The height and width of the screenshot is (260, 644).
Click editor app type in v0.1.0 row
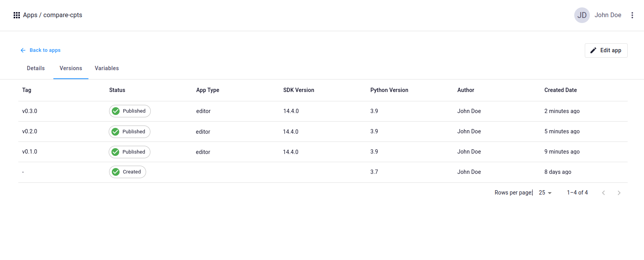pyautogui.click(x=203, y=152)
